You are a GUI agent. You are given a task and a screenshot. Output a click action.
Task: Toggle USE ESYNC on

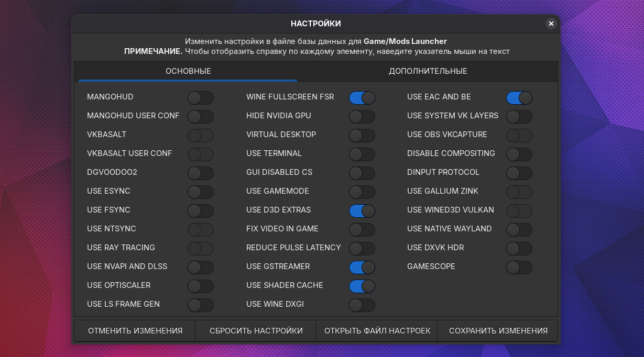[200, 192]
